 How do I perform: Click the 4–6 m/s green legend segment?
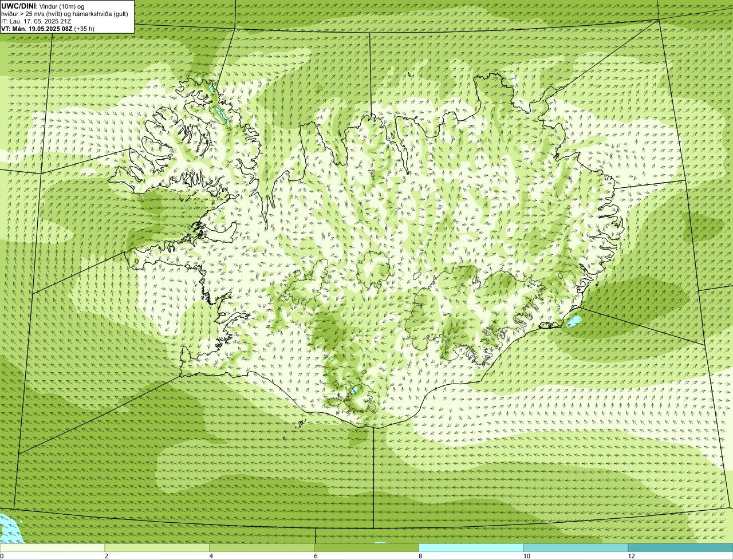(x=262, y=547)
